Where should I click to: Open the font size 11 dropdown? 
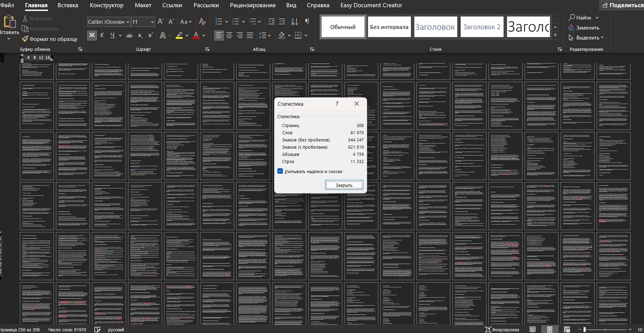[x=152, y=22]
